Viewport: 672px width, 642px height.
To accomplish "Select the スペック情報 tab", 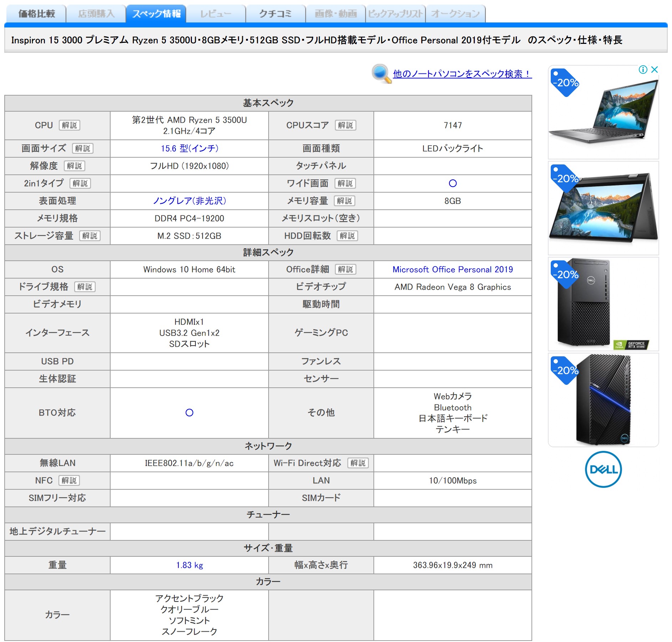I will pos(156,14).
